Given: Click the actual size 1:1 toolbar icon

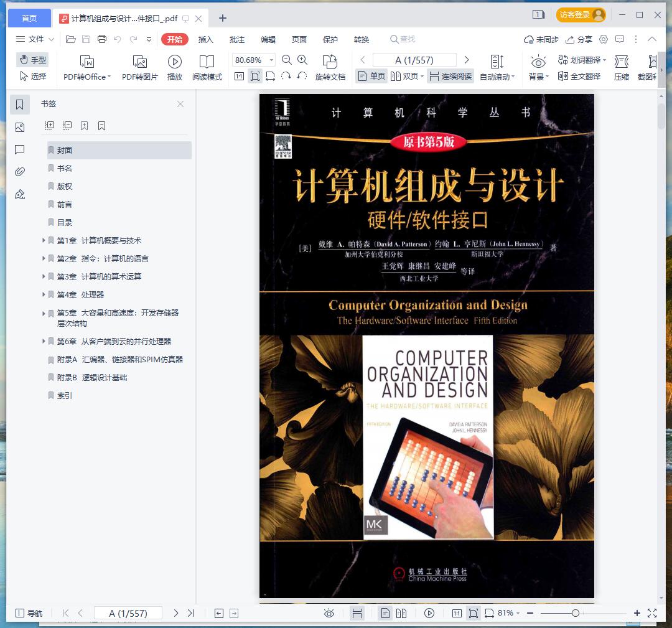Looking at the screenshot, I should coord(239,77).
